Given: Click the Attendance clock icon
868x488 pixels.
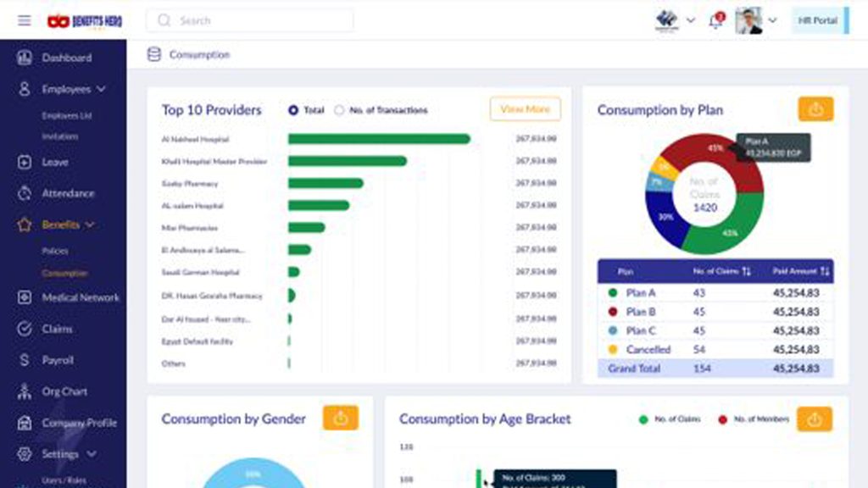Looking at the screenshot, I should tap(25, 193).
